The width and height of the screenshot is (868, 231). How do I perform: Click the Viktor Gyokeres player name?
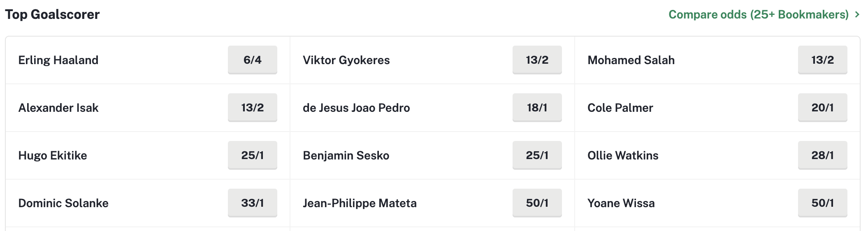pos(346,60)
